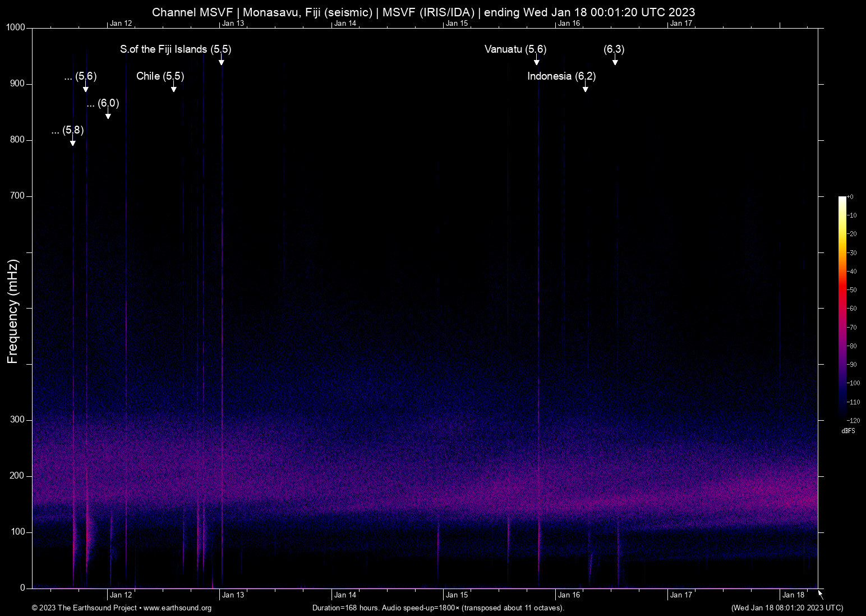Select the ... (5.6) earthquake marker
This screenshot has width=866, height=616.
click(x=85, y=88)
